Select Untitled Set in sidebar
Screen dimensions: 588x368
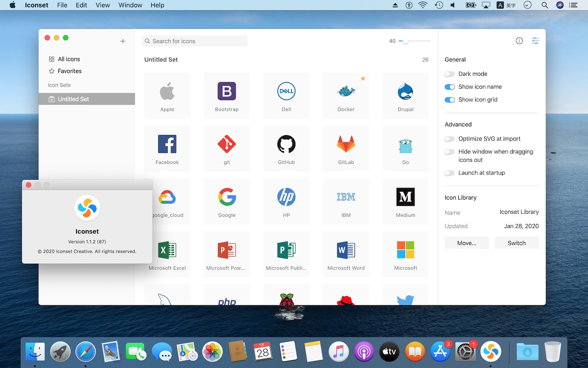[86, 99]
